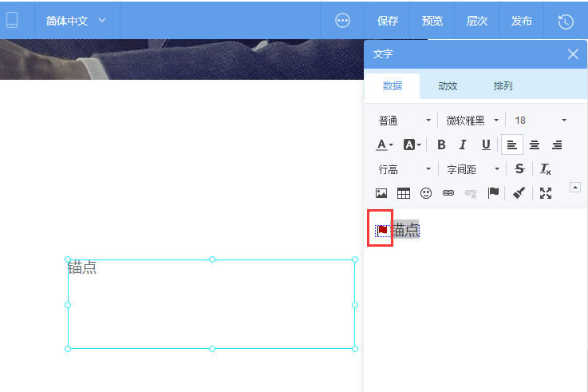Open the 微软雅黑 font family dropdown

pos(472,121)
